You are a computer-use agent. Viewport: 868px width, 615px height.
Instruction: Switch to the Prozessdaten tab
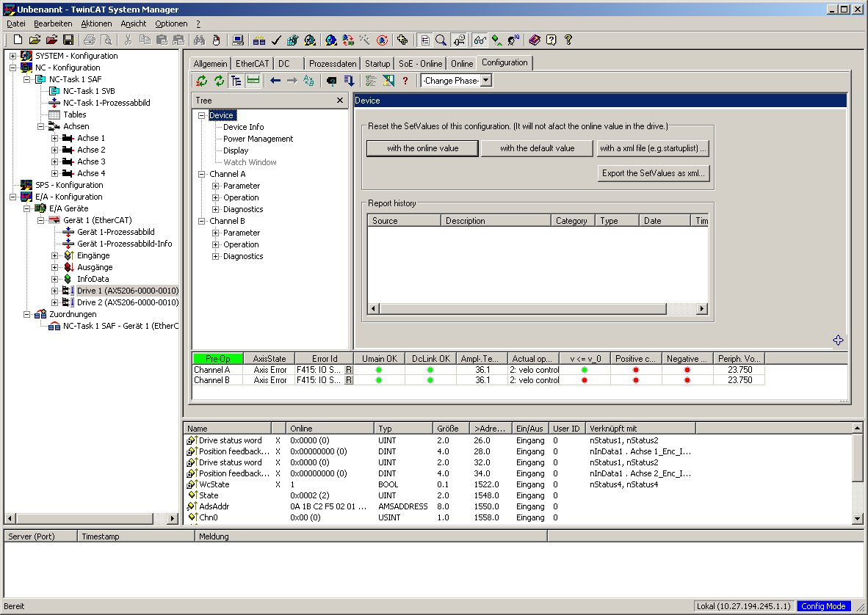tap(332, 64)
